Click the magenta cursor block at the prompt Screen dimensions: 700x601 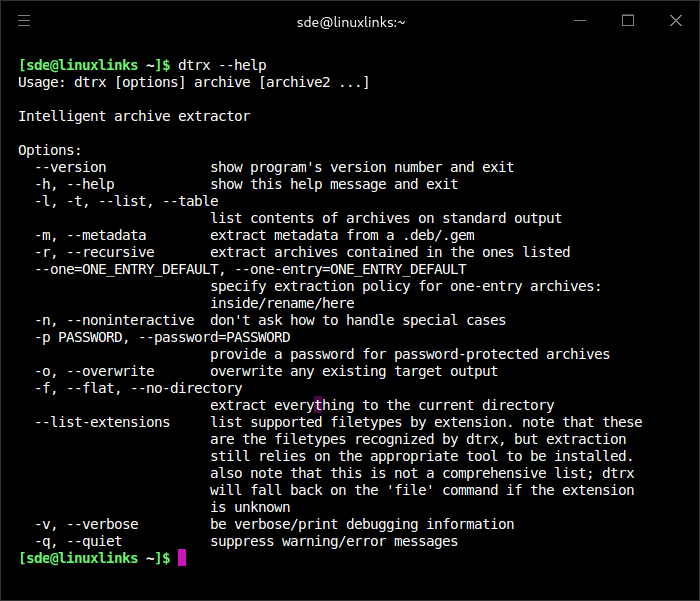(x=182, y=558)
